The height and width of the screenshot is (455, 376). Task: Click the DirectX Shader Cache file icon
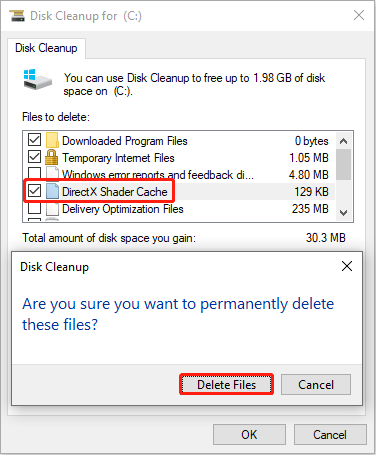(52, 191)
